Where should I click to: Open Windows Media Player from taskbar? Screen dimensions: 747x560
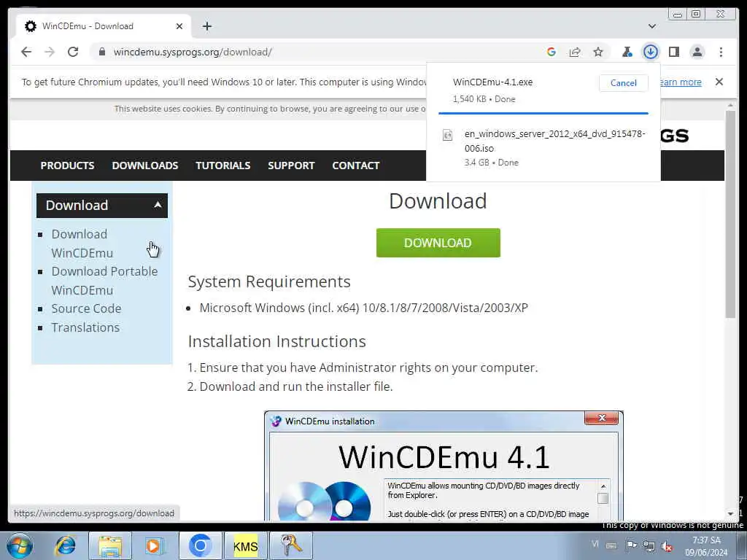click(155, 545)
